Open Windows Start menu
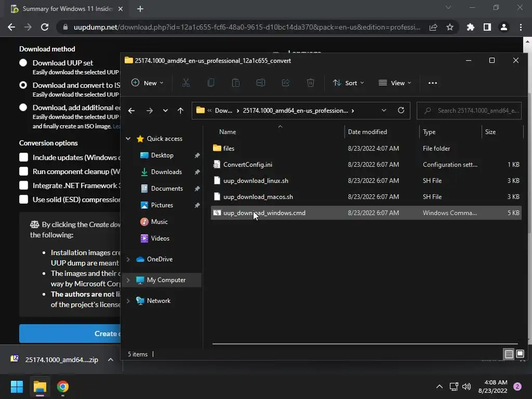This screenshot has width=532, height=399. point(17,387)
